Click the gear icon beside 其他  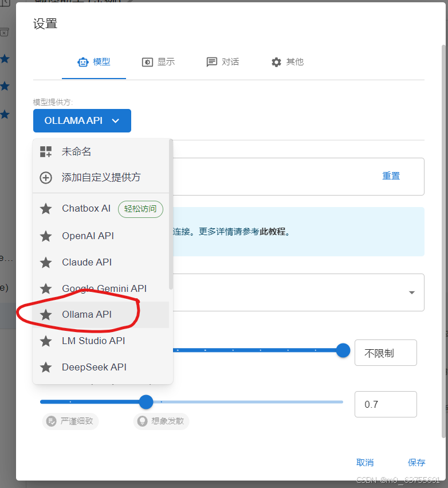[x=276, y=63]
